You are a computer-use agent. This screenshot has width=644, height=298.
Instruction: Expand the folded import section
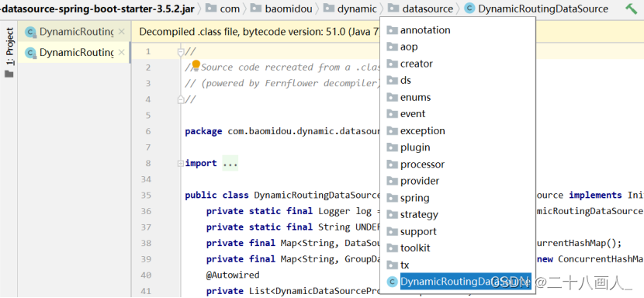(x=180, y=164)
